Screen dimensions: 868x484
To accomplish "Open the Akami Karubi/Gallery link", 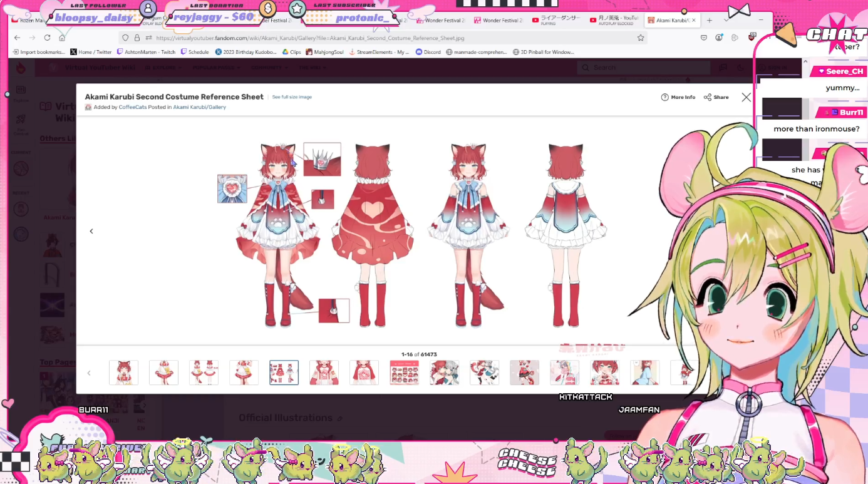I will click(x=200, y=107).
